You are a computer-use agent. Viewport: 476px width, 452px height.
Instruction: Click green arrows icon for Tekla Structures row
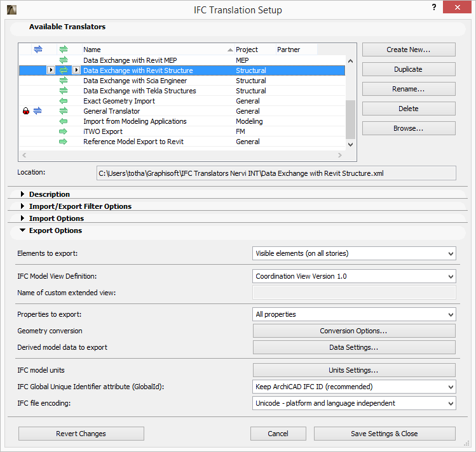point(64,91)
